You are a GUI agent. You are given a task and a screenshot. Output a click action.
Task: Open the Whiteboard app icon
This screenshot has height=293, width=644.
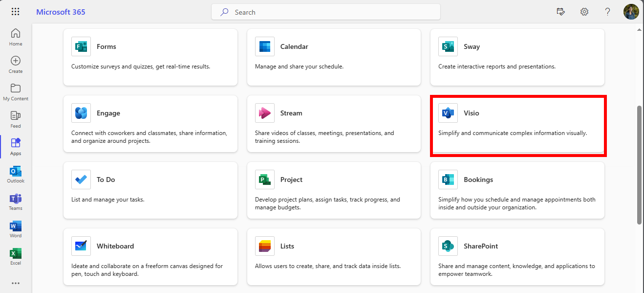tap(81, 246)
